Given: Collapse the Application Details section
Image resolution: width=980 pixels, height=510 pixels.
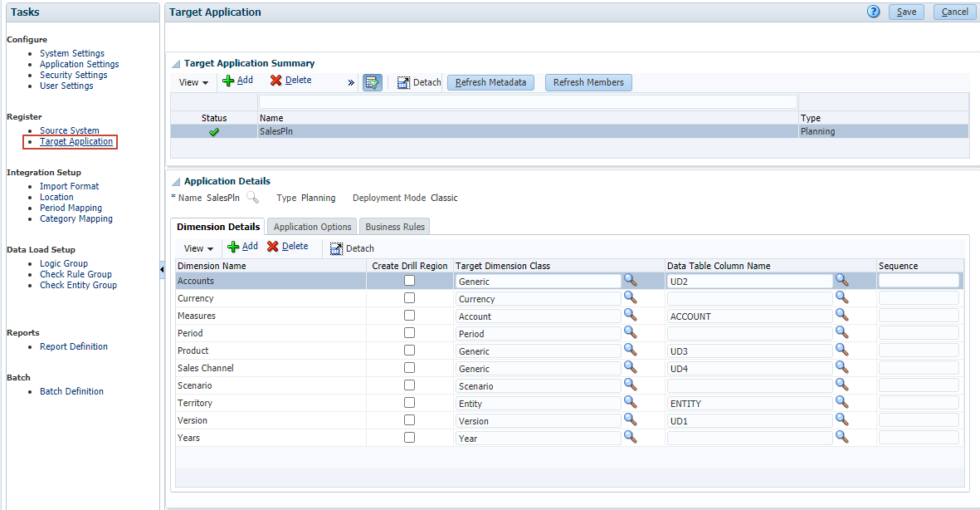Looking at the screenshot, I should [176, 181].
